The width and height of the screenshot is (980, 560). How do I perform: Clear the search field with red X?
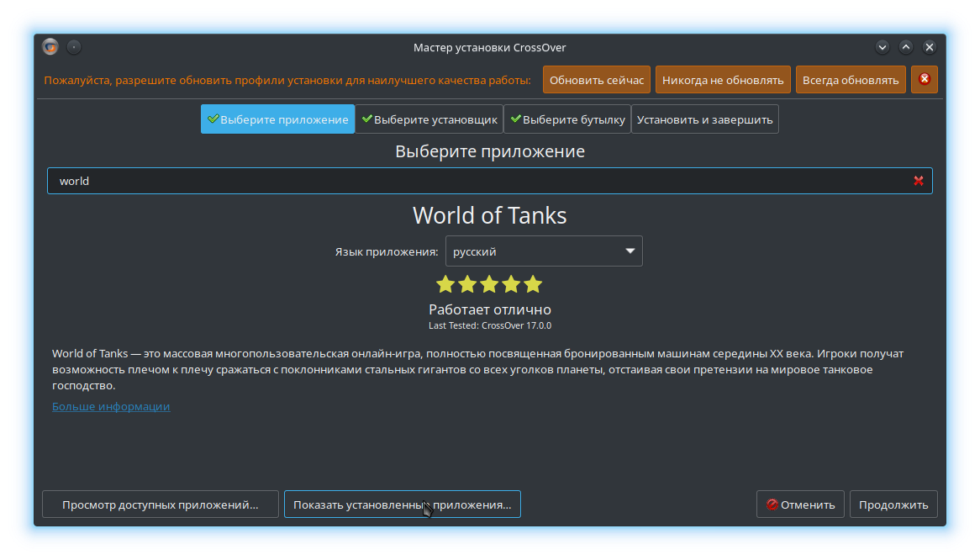(918, 181)
